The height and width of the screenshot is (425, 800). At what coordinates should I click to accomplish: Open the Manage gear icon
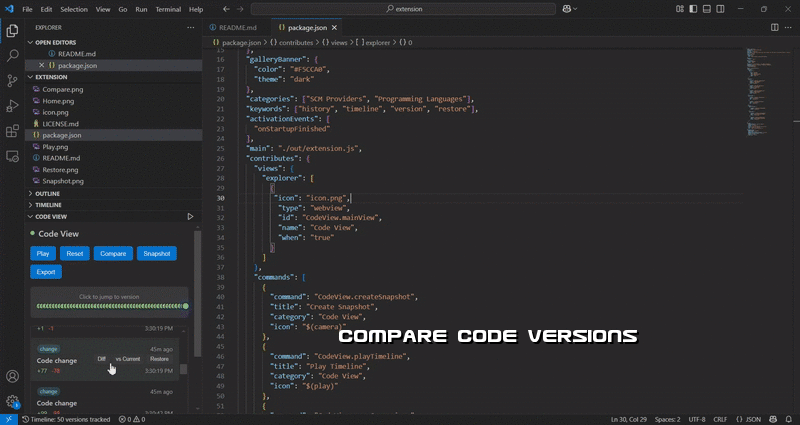[x=12, y=401]
